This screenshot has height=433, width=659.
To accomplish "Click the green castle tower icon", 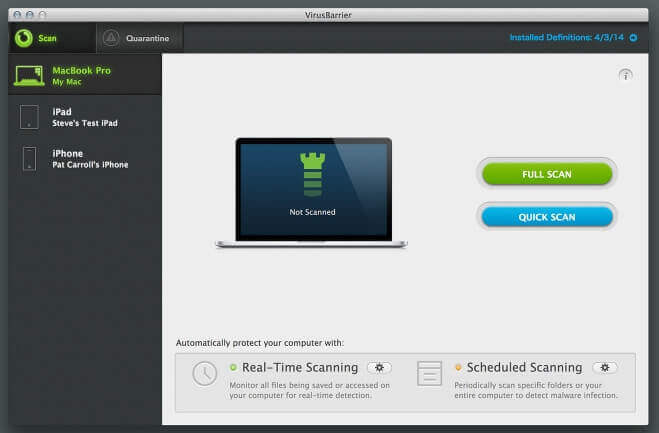I will [312, 174].
